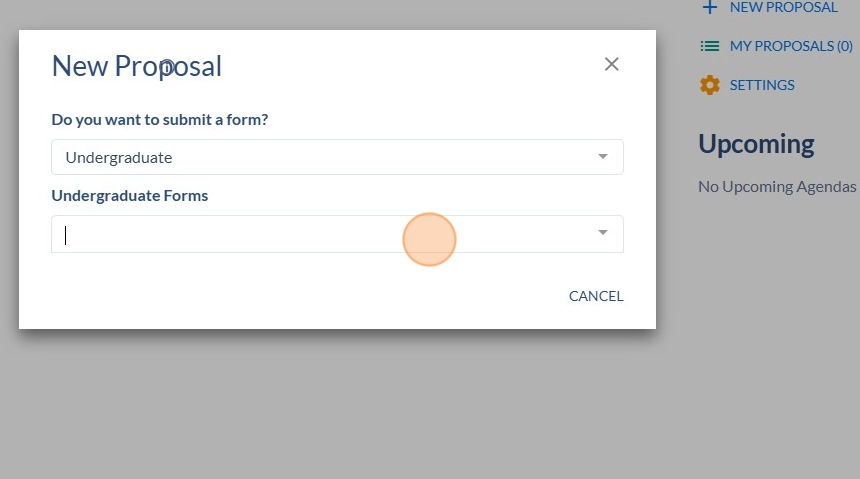Click the New Proposal dialog title
The width and height of the screenshot is (860, 479).
pos(137,66)
